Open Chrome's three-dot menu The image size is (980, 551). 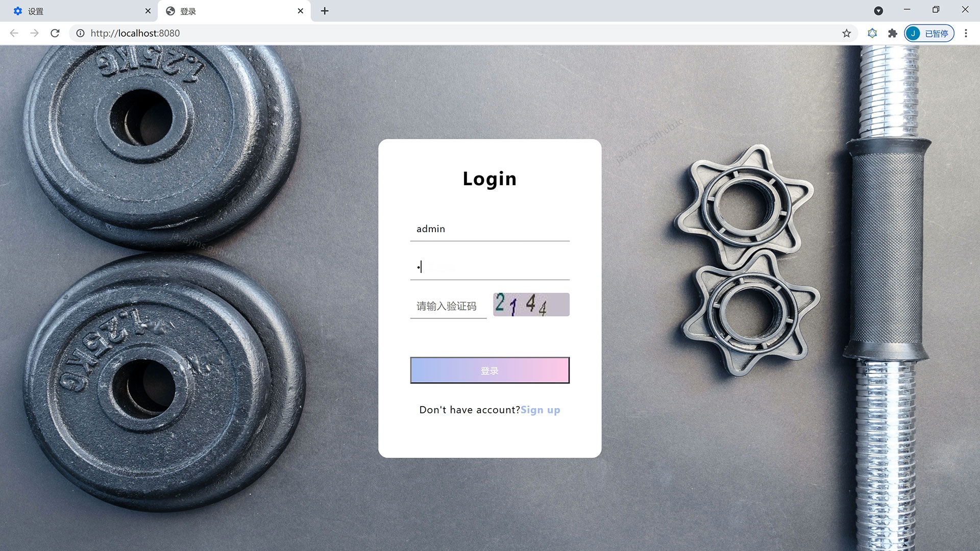(x=966, y=33)
